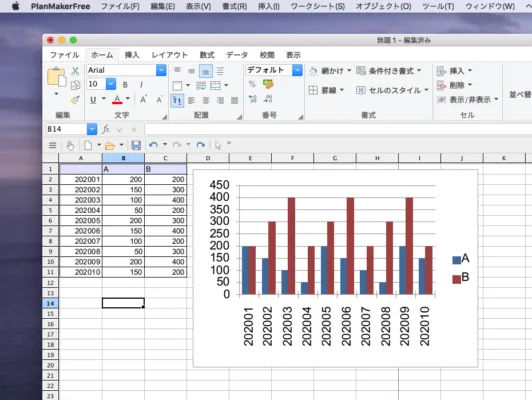
Task: Toggle horizontal default alignment button
Action: [177, 100]
